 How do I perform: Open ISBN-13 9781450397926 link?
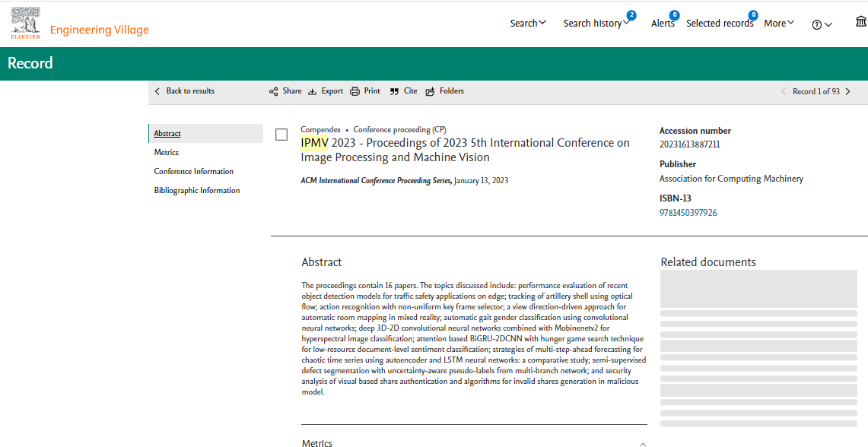[x=688, y=212]
